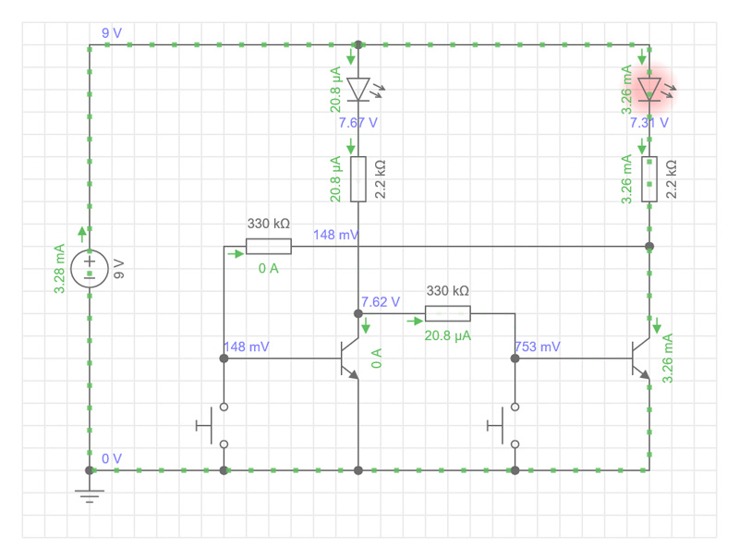Select the 330 kΩ resistor with 0 A
739x560 pixels.
pyautogui.click(x=268, y=246)
